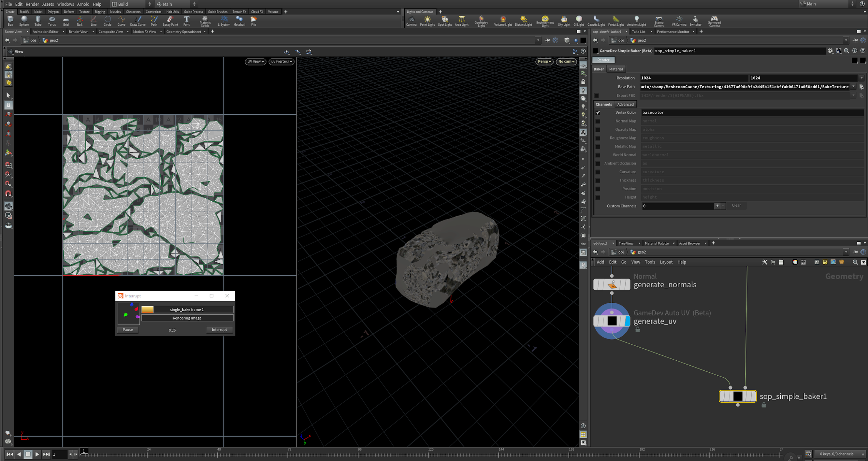
Task: Open the network path geo2 dropdown
Action: tap(846, 252)
